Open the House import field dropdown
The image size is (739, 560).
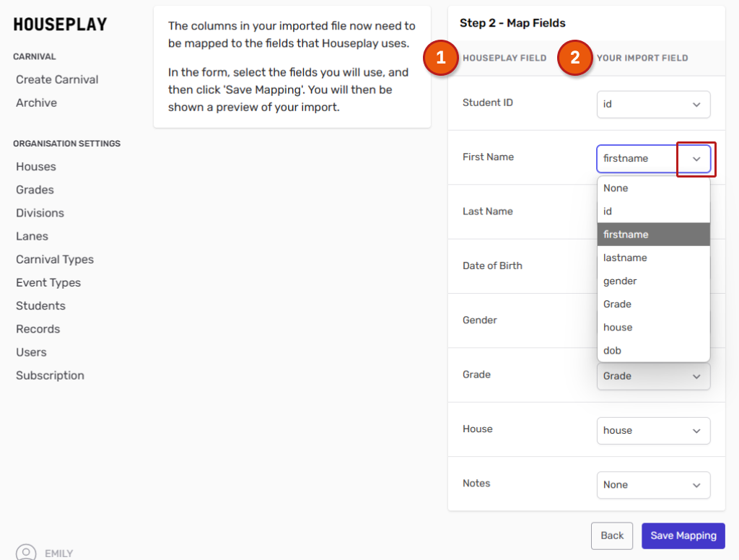tap(653, 431)
